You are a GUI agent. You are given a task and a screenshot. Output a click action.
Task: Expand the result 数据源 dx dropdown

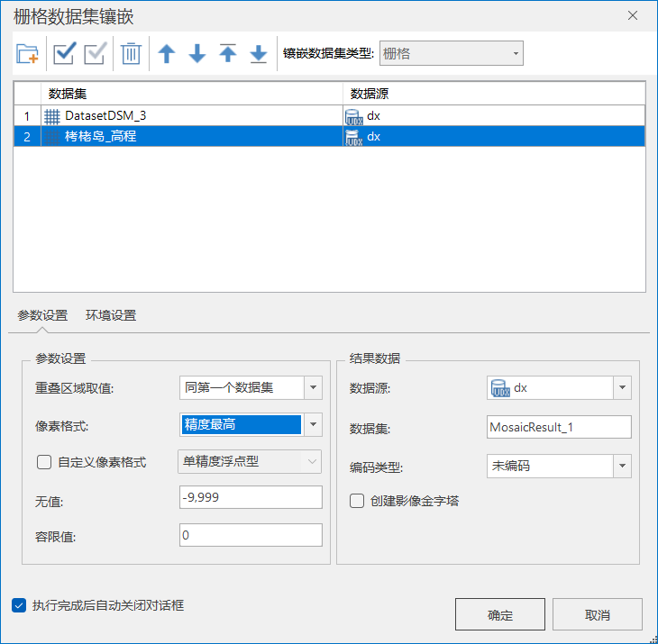click(622, 387)
